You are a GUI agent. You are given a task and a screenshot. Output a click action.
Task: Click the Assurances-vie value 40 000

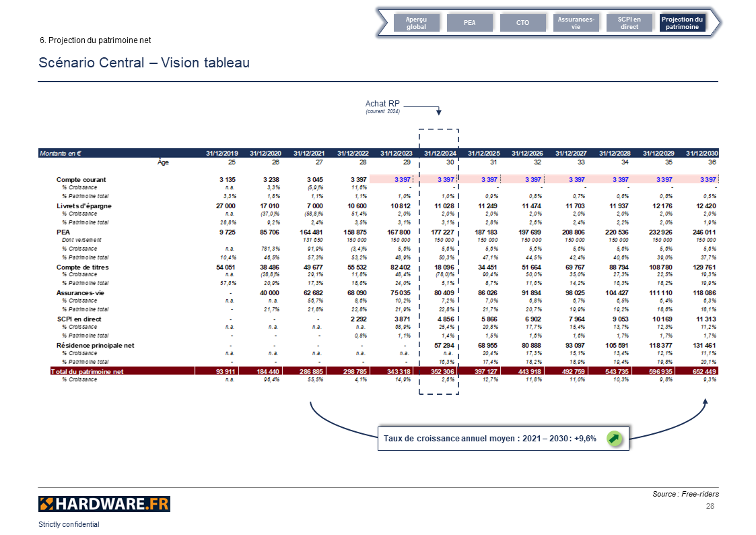269,293
